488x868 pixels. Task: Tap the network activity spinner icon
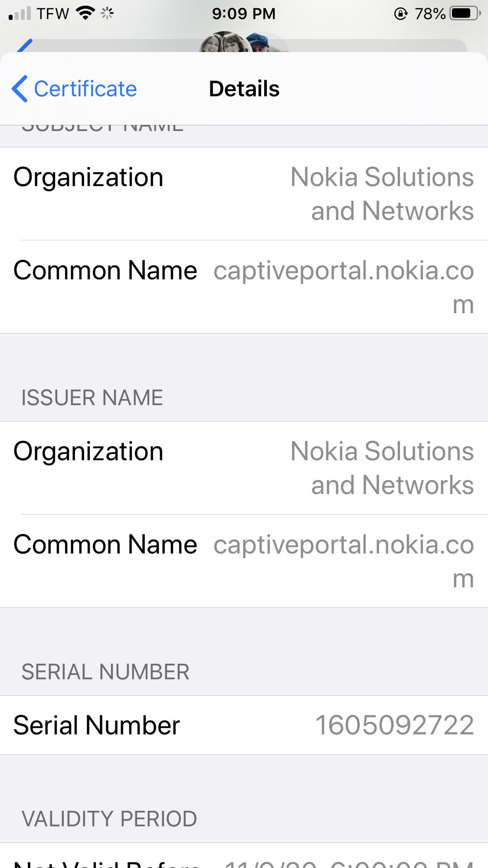[107, 13]
